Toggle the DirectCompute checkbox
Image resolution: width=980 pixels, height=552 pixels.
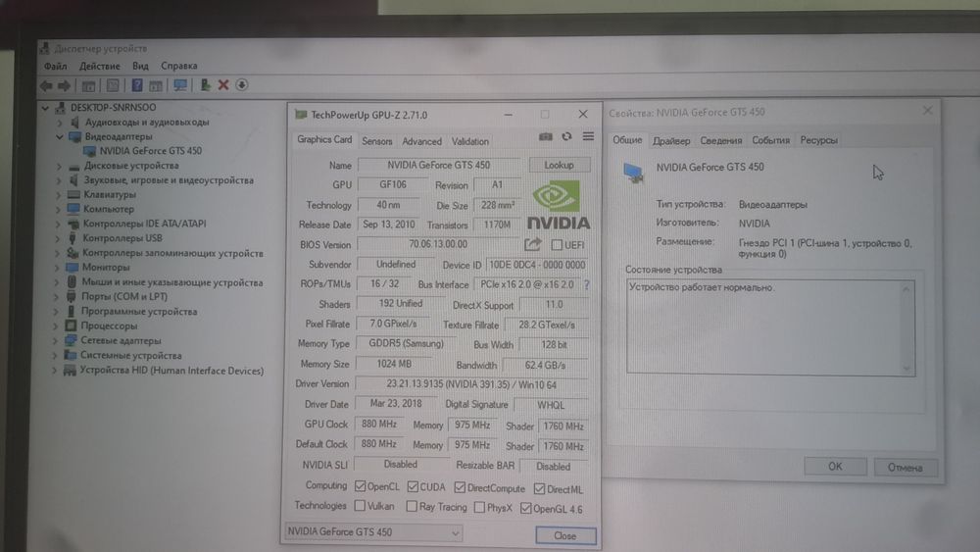coord(460,487)
